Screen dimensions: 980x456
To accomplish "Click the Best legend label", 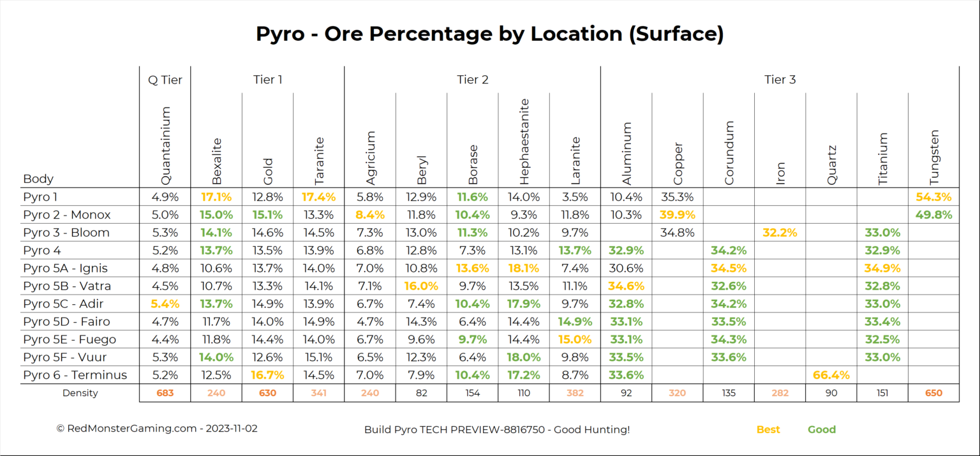I will click(768, 429).
